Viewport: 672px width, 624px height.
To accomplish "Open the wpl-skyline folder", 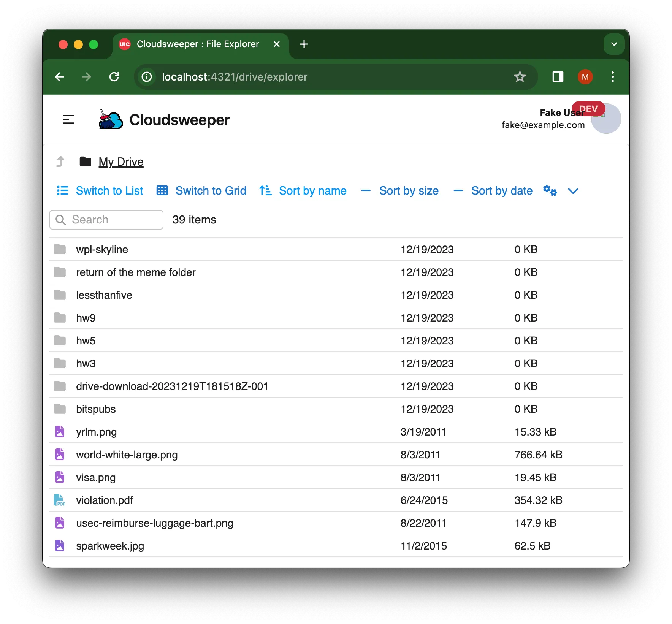I will click(x=102, y=249).
